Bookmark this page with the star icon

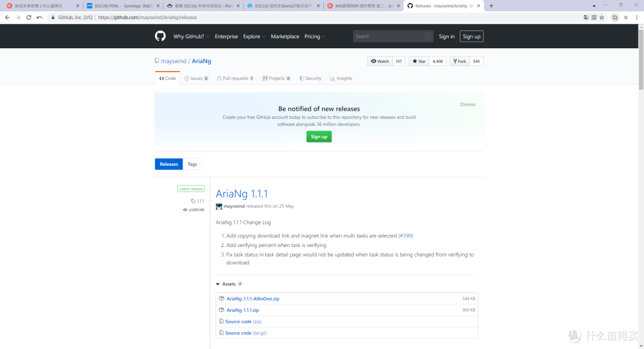602,17
